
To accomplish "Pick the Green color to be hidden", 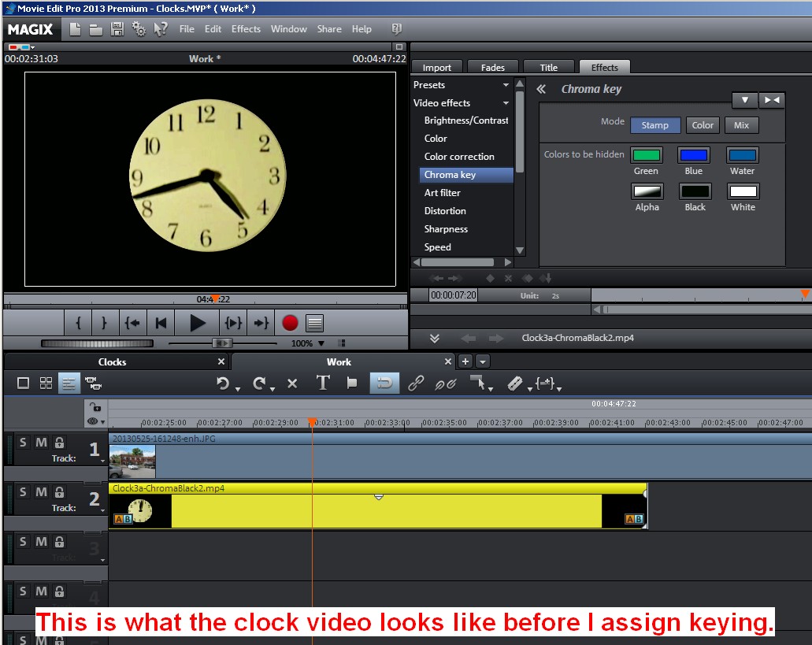I will pos(647,155).
